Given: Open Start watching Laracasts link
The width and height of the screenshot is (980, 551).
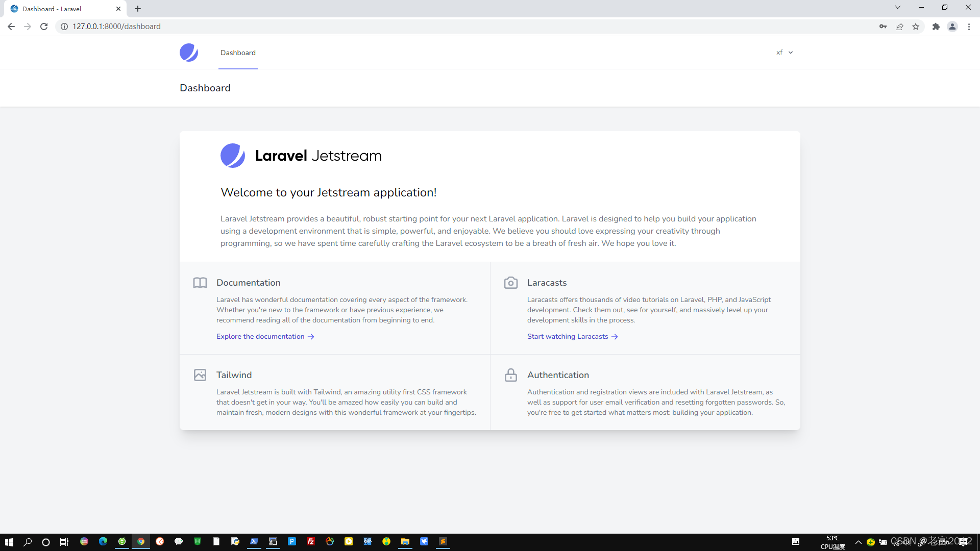Looking at the screenshot, I should 572,336.
